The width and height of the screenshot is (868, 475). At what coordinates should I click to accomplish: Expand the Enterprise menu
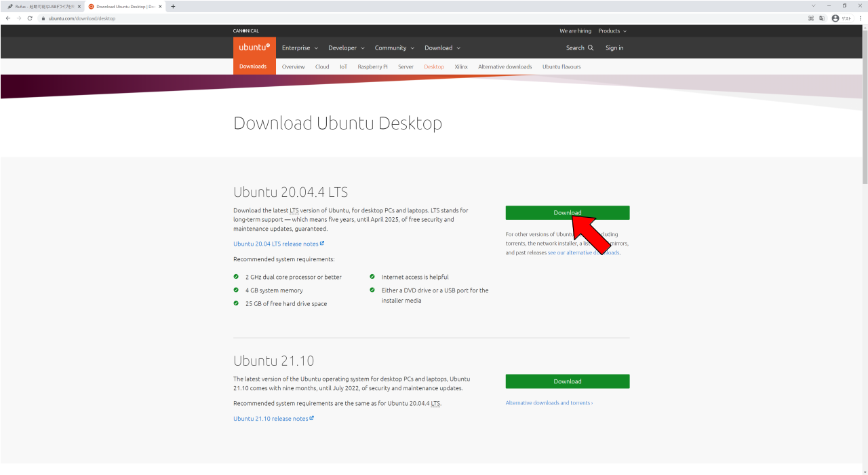coord(300,47)
